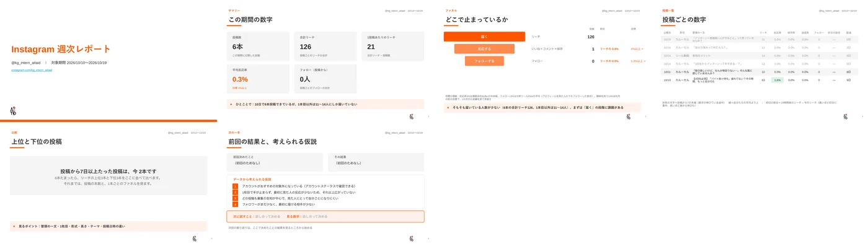Click the この期間の数字 heading

pos(250,19)
